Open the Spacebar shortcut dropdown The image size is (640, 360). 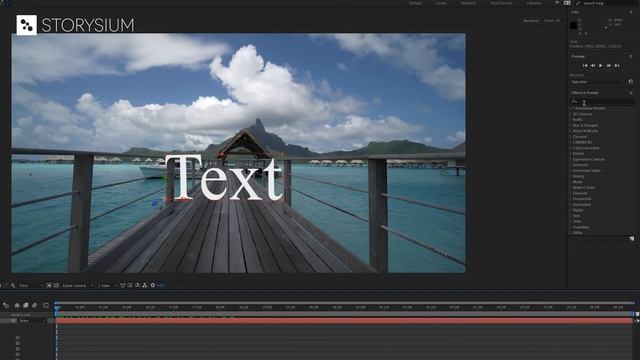coord(598,82)
